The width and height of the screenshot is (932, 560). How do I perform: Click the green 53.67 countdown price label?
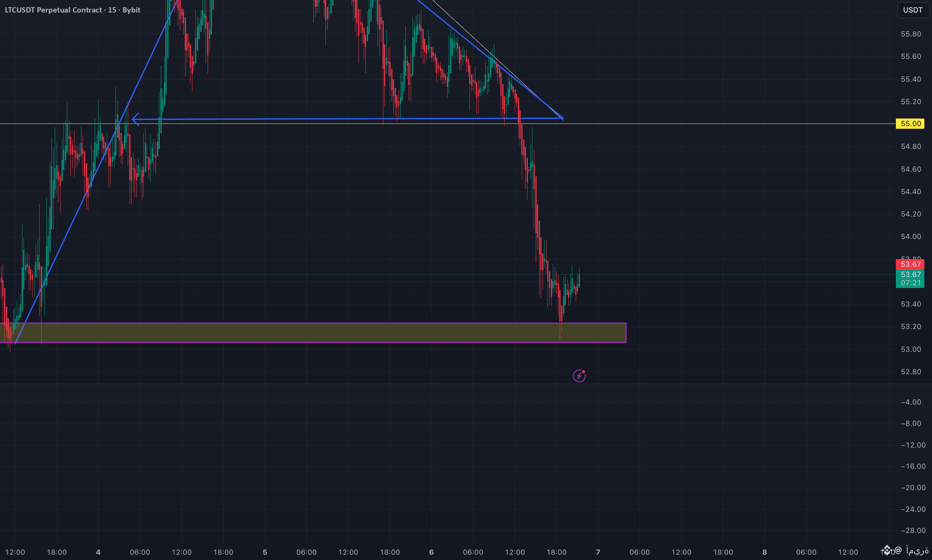(910, 278)
